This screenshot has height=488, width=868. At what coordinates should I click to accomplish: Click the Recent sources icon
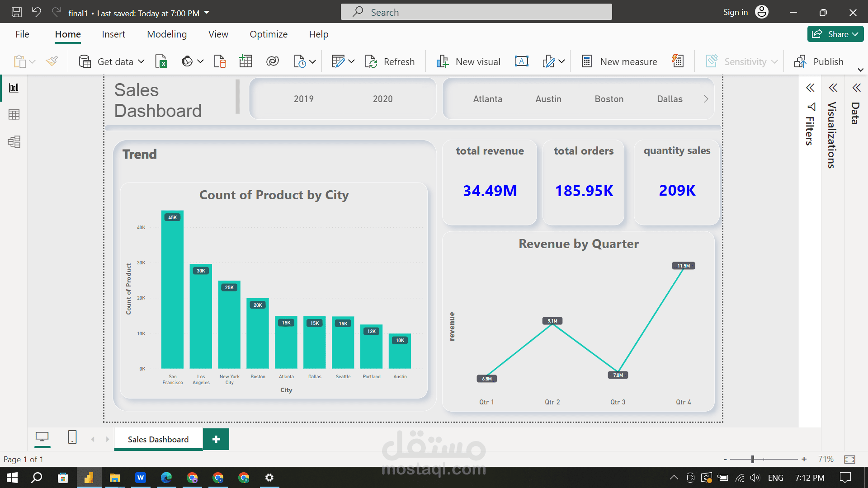coord(300,61)
